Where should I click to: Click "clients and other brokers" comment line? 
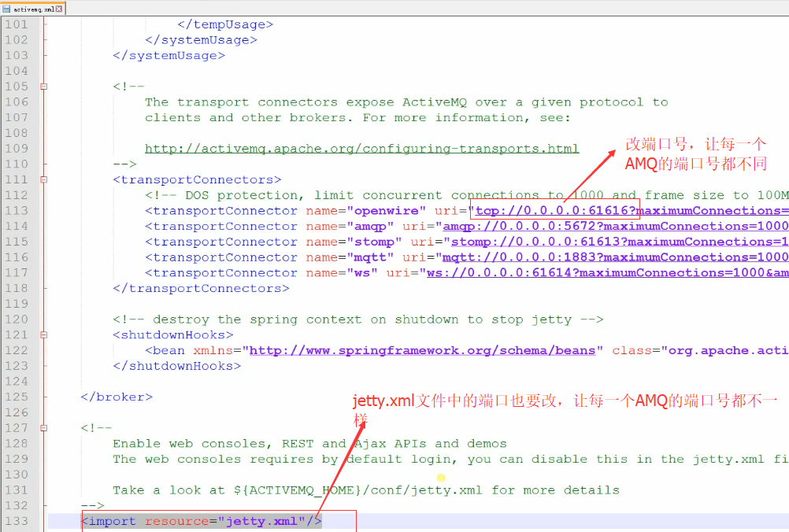point(357,118)
